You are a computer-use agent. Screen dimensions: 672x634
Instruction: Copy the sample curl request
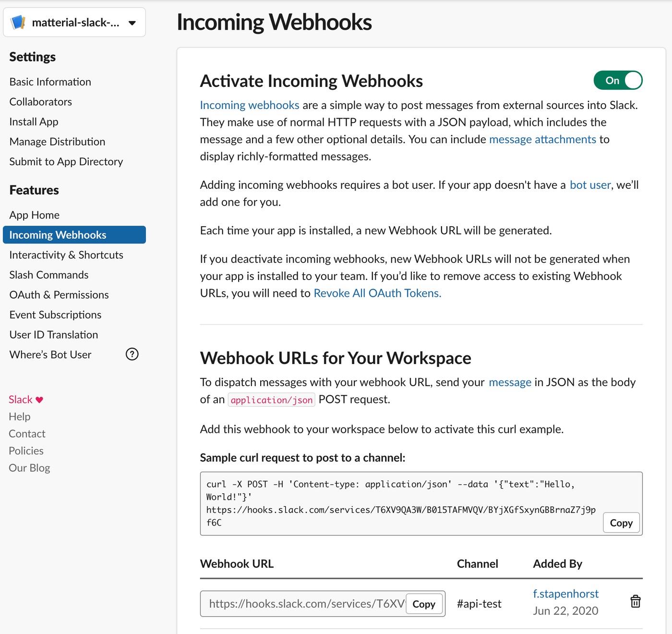[x=621, y=523]
